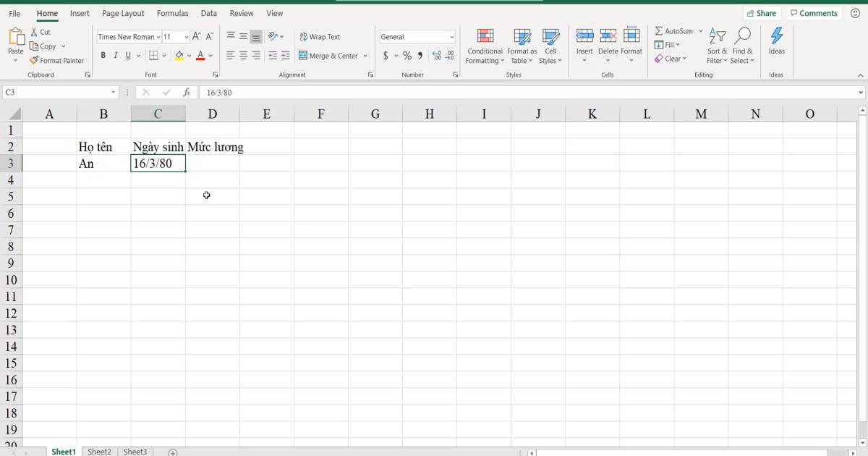The image size is (868, 456).
Task: Apply Percent Style number format
Action: point(407,55)
